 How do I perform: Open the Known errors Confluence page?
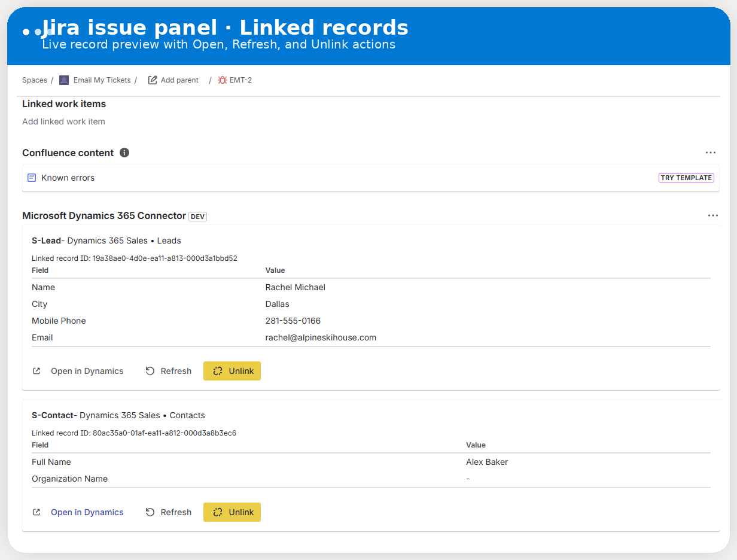[68, 177]
